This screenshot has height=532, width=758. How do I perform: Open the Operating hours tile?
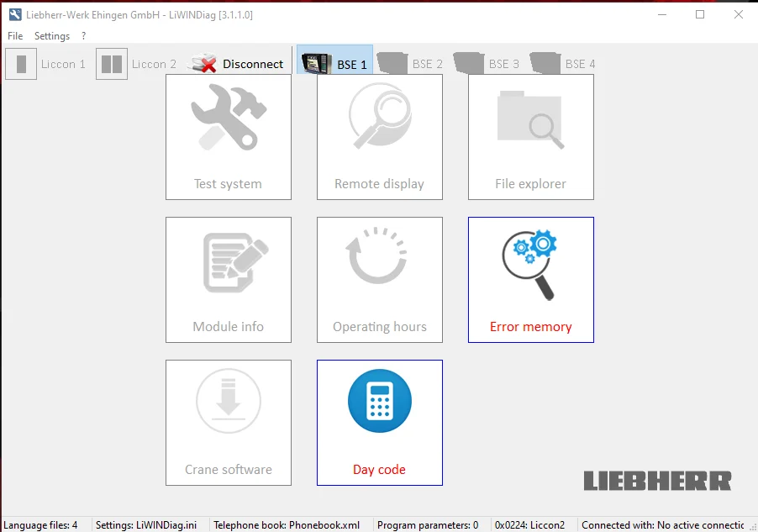tap(380, 280)
